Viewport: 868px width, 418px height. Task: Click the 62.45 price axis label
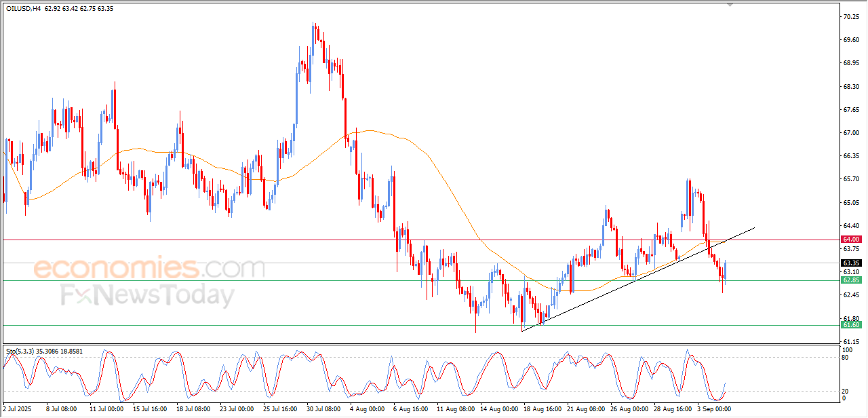[852, 295]
